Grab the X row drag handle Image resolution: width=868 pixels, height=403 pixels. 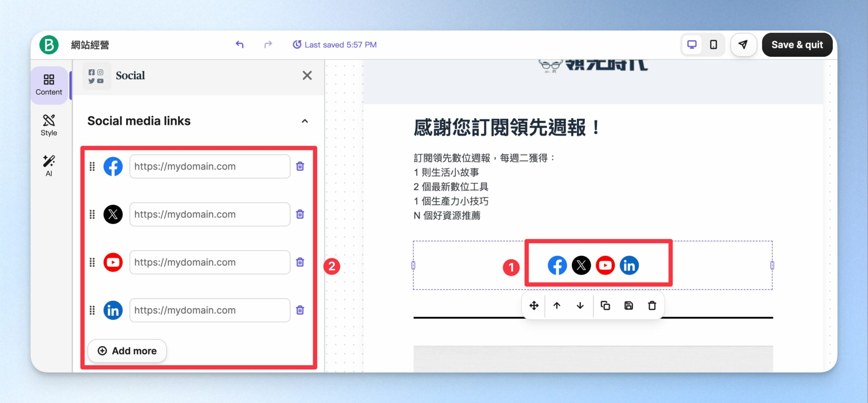click(92, 214)
